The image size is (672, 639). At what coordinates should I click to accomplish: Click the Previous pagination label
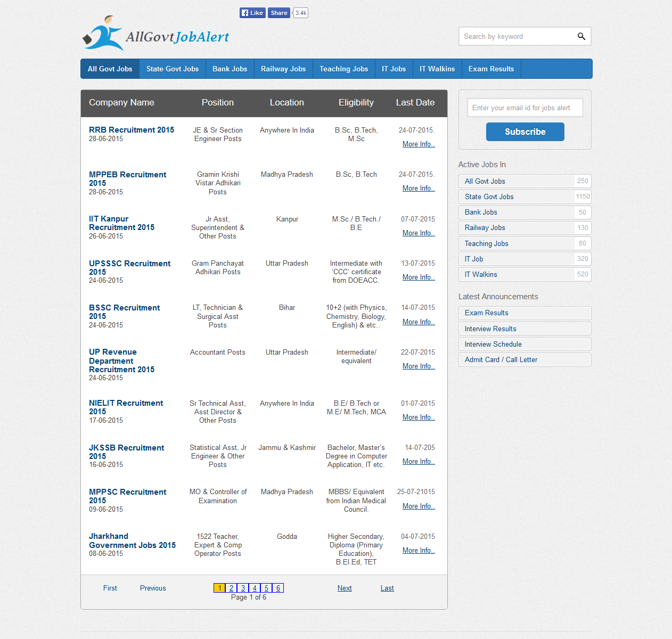(x=153, y=588)
